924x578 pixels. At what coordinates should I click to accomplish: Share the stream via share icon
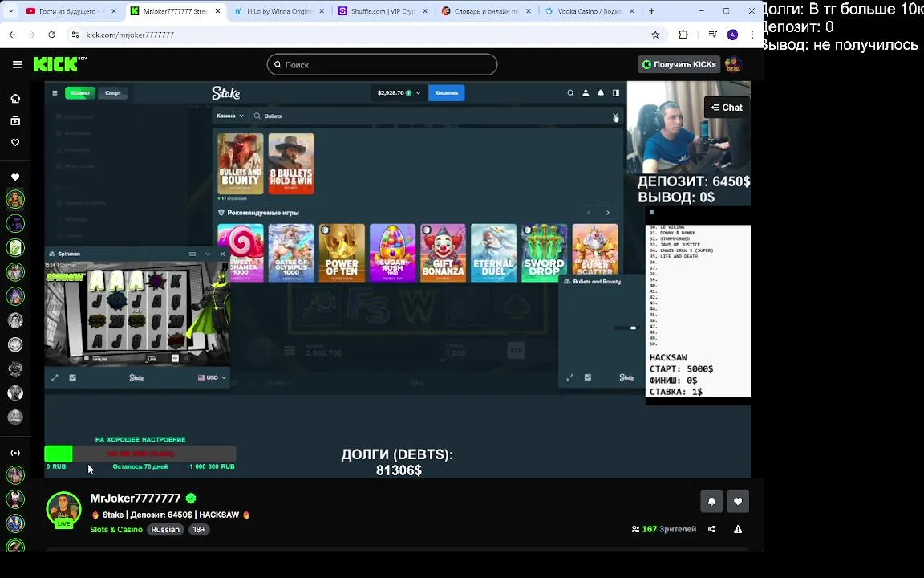tap(712, 529)
